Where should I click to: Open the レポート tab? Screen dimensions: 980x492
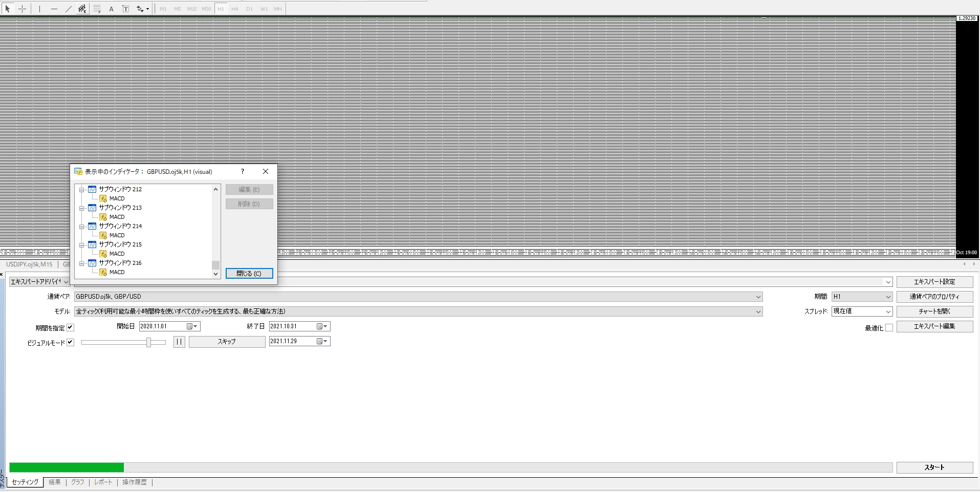[x=103, y=482]
